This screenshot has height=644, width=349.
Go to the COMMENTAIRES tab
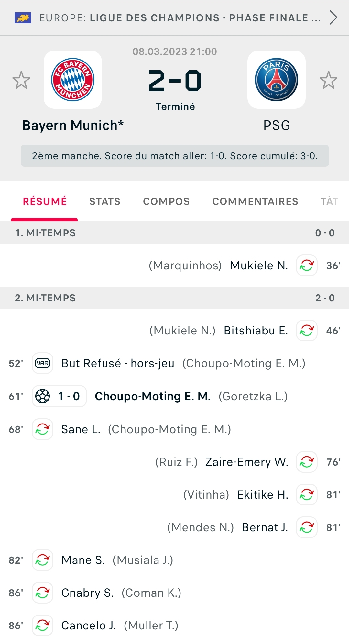pyautogui.click(x=255, y=201)
